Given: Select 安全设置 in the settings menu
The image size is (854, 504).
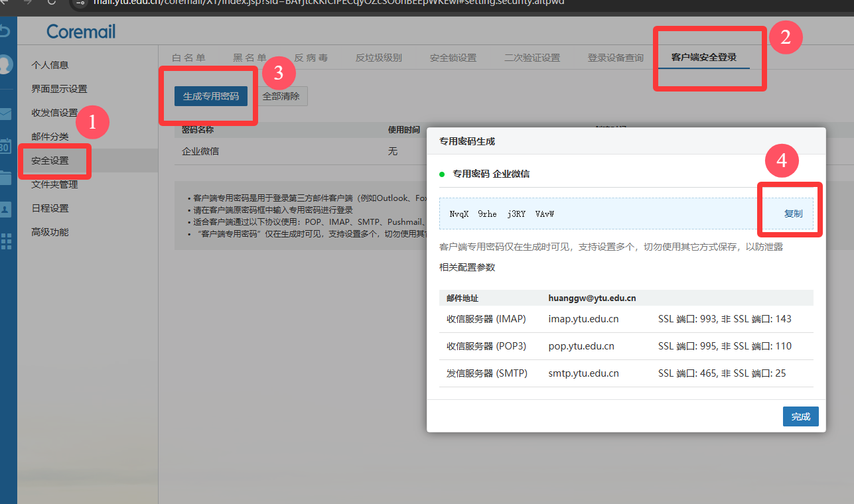Looking at the screenshot, I should coord(50,160).
